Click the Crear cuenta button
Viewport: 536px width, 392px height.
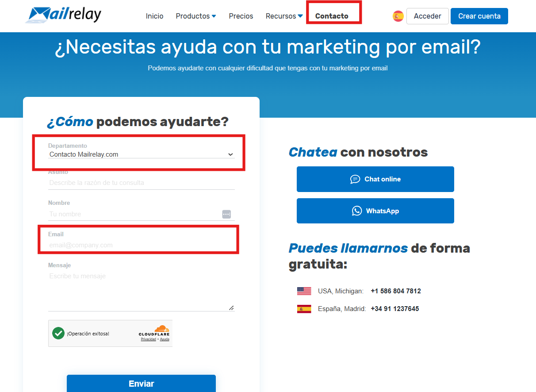(479, 16)
